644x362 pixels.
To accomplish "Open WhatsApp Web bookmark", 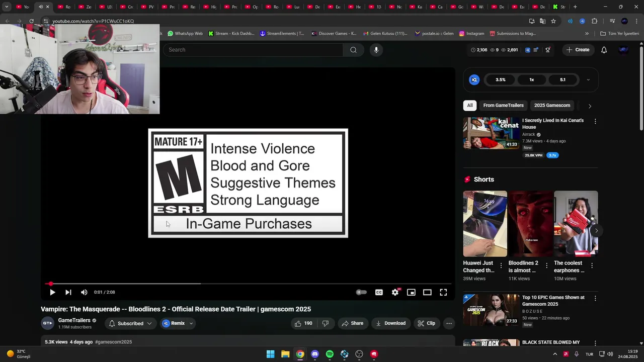I will tap(185, 34).
